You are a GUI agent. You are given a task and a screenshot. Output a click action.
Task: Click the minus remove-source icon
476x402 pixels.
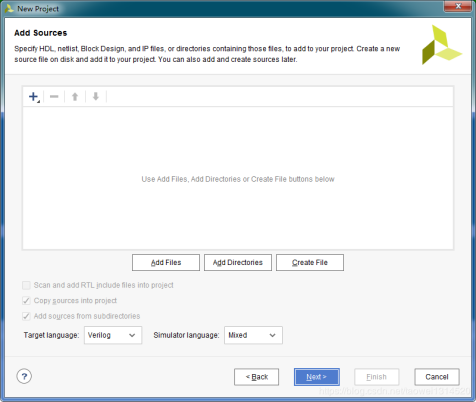click(54, 97)
